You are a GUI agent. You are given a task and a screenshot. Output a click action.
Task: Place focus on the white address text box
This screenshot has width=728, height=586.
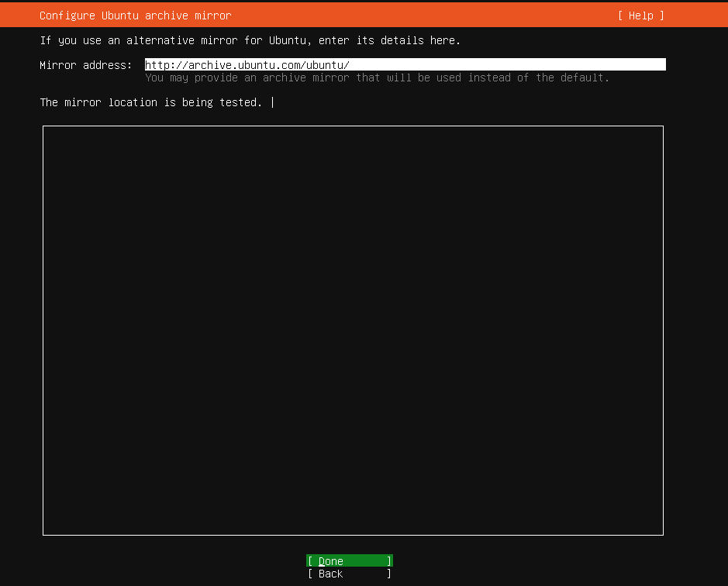403,64
